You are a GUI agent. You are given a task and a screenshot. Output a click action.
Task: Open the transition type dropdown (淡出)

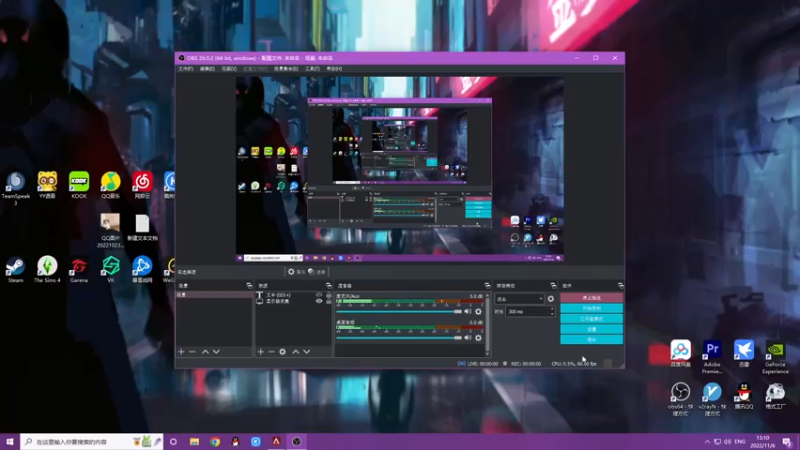[x=519, y=299]
